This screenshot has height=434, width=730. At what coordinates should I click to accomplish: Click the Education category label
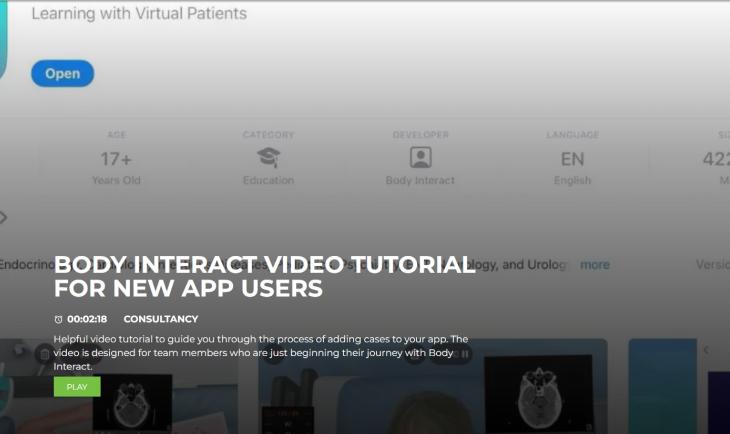pyautogui.click(x=269, y=180)
